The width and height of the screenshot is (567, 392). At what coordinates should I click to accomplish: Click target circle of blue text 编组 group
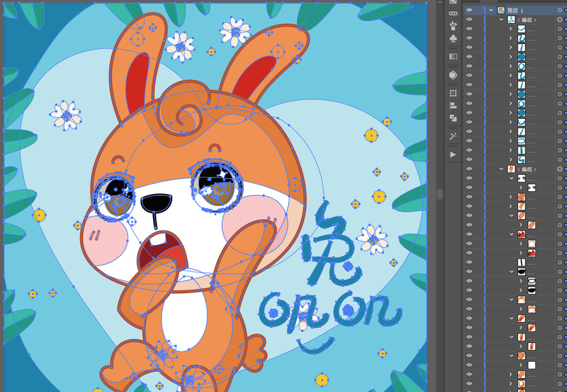pyautogui.click(x=560, y=20)
